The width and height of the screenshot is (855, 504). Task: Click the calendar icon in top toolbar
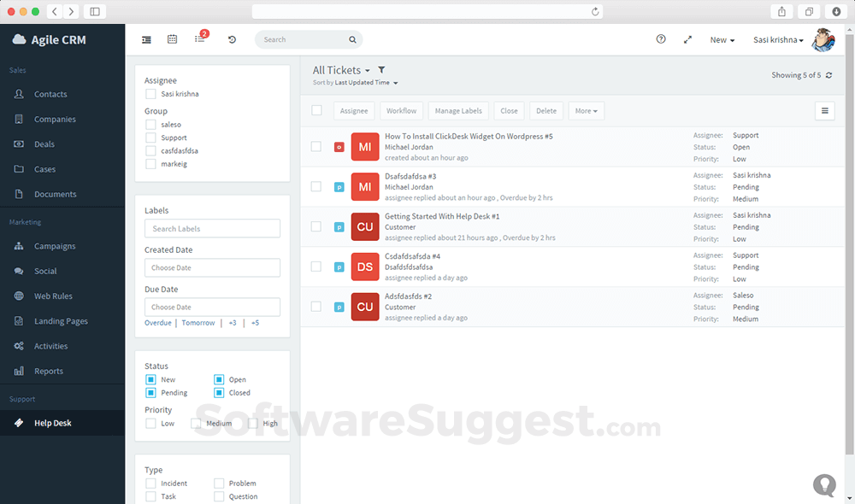click(x=172, y=39)
